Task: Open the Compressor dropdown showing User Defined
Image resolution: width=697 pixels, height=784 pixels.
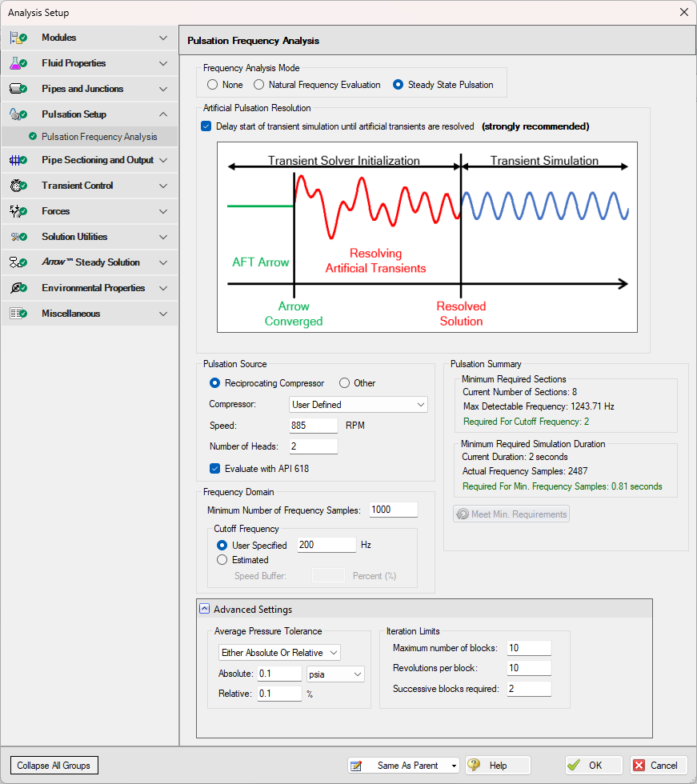Action: tap(358, 404)
